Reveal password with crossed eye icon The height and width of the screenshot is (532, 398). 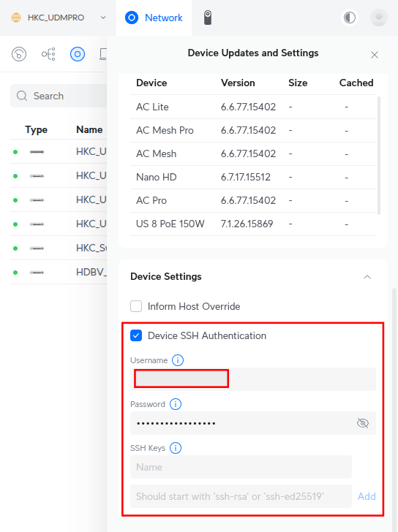point(363,423)
